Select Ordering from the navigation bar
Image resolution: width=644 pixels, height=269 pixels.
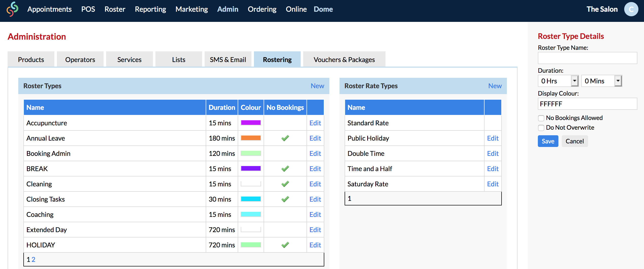(x=262, y=9)
